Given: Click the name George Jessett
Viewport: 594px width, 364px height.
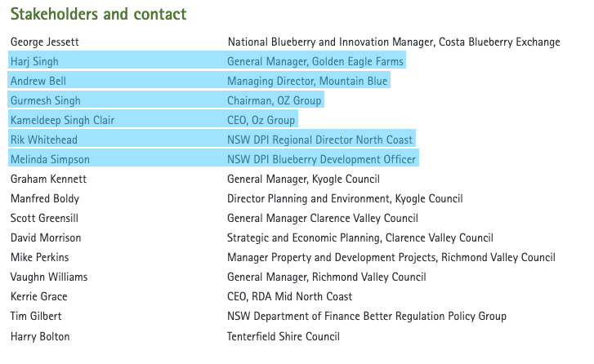Looking at the screenshot, I should pos(45,42).
